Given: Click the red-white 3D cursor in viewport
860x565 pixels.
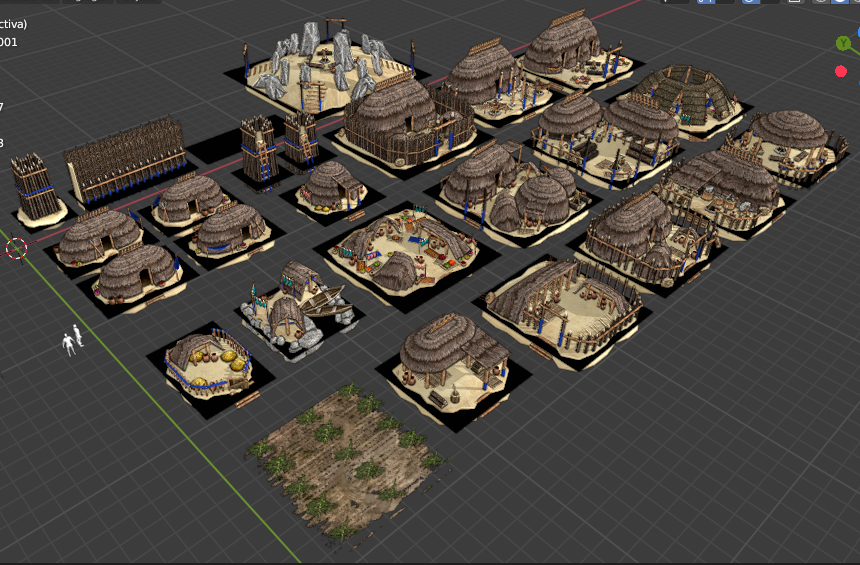Looking at the screenshot, I should click(16, 248).
